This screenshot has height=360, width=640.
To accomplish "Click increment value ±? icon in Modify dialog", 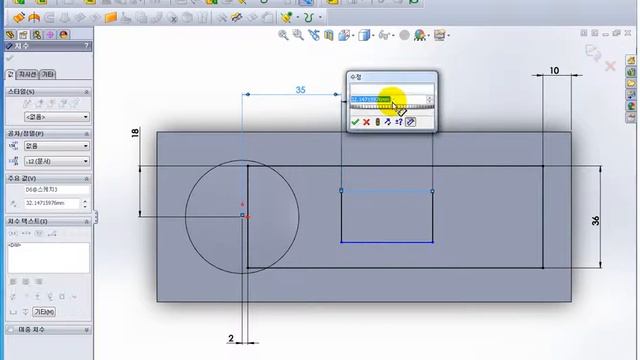I will [x=399, y=122].
